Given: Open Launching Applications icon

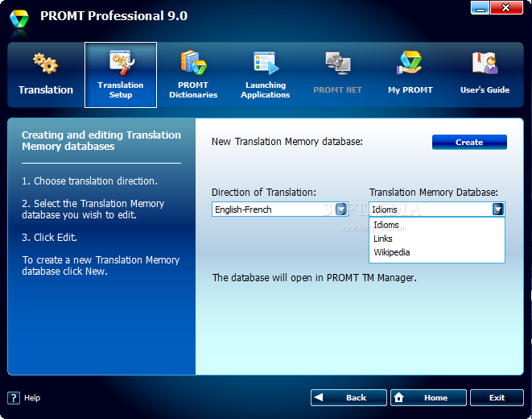Looking at the screenshot, I should [x=266, y=63].
